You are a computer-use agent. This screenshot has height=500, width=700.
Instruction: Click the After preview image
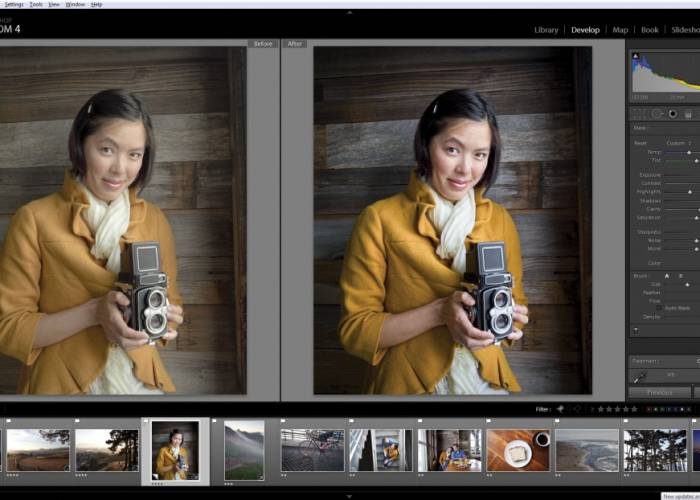(x=453, y=221)
